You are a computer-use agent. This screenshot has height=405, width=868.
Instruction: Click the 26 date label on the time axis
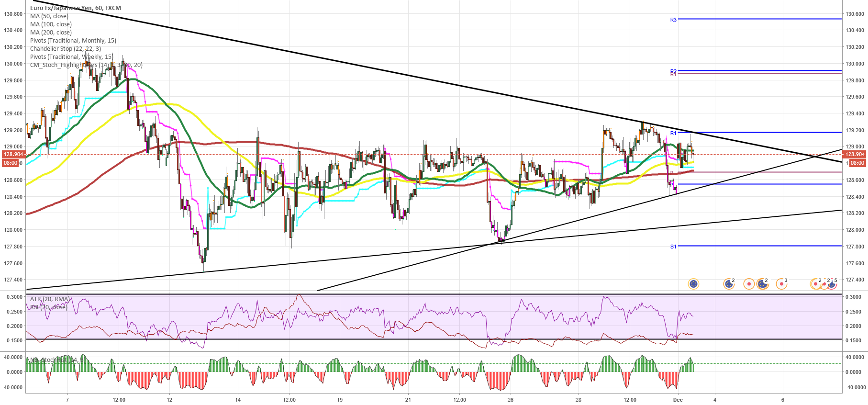tap(511, 400)
